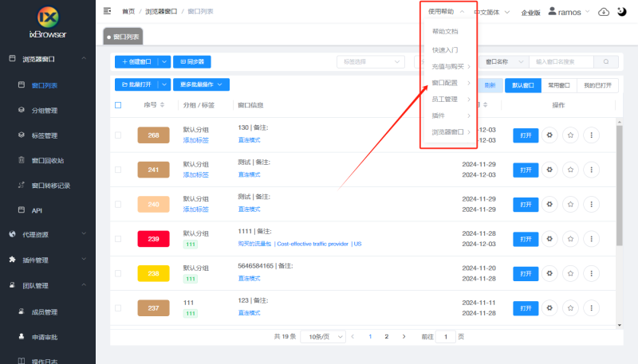Screen dimensions: 638x364
Task: Star window 241 as favorite
Action: pos(570,170)
